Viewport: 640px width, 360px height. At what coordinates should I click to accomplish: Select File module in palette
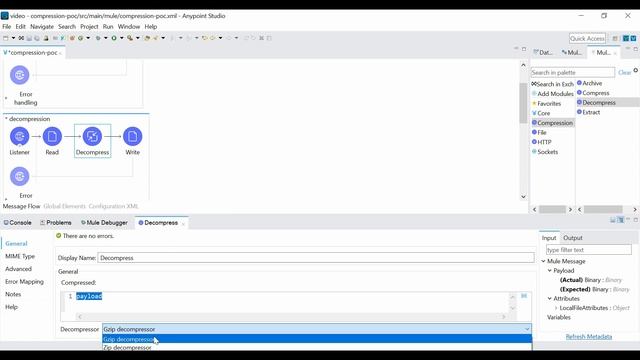pos(539,133)
